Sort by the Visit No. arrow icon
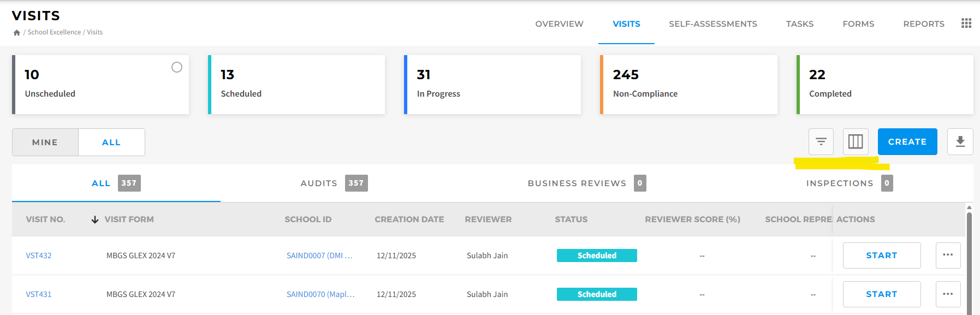Screen dimensions: 980x315 click(94, 219)
